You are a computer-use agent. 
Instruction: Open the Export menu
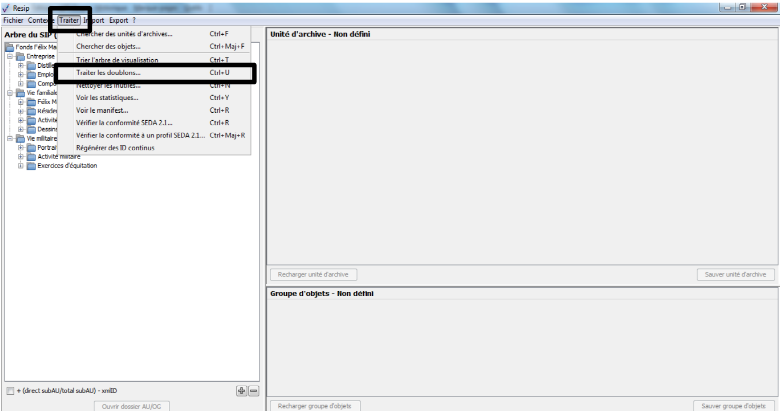118,20
